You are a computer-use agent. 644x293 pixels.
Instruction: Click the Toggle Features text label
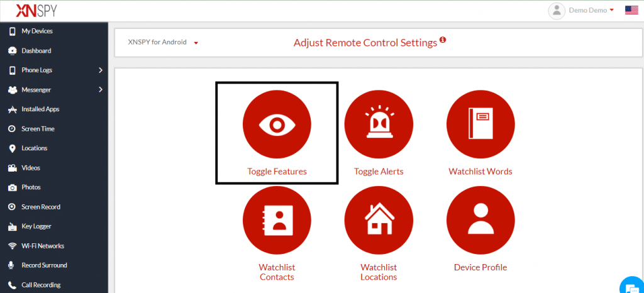tap(277, 172)
